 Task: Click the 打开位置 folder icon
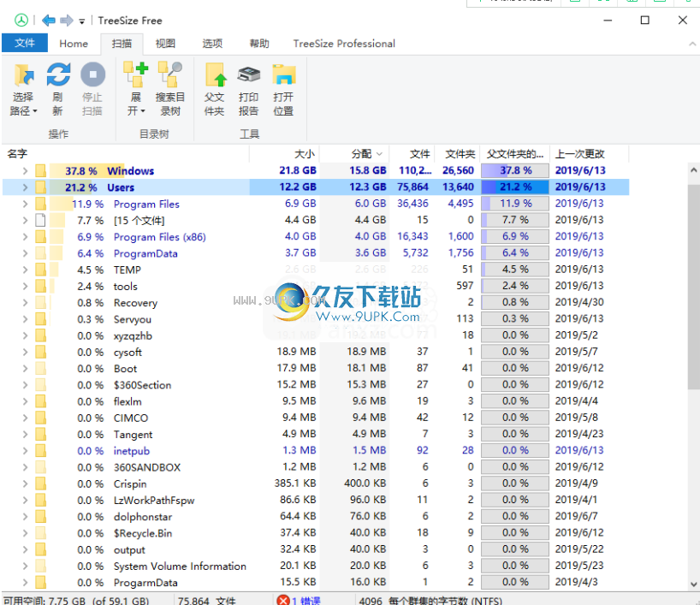(x=283, y=74)
